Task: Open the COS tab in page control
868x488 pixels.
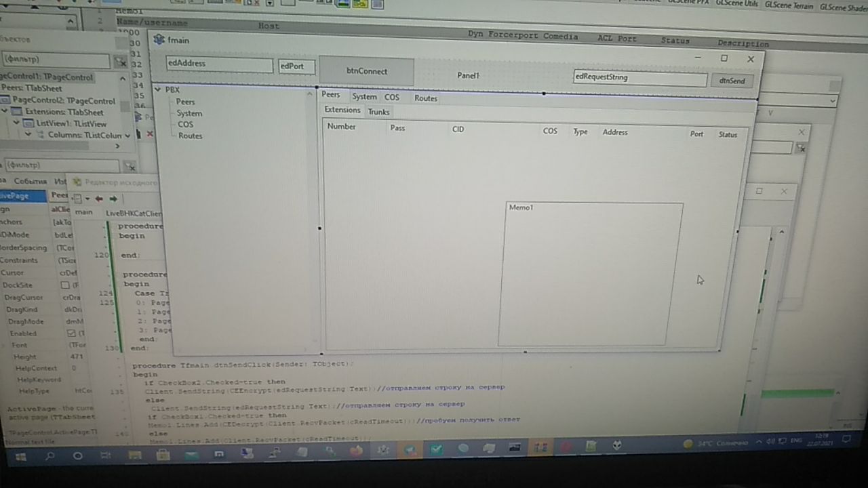Action: click(x=392, y=98)
